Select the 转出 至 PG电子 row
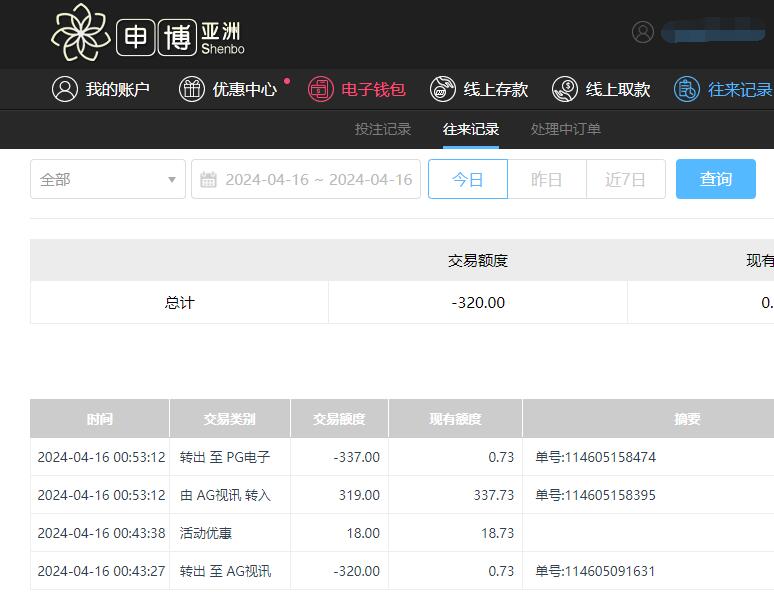 pyautogui.click(x=402, y=457)
